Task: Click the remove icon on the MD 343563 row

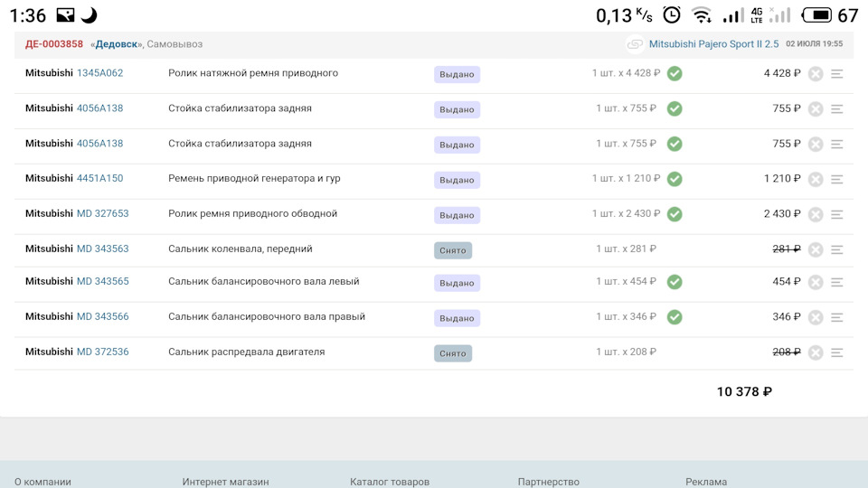Action: pyautogui.click(x=816, y=249)
